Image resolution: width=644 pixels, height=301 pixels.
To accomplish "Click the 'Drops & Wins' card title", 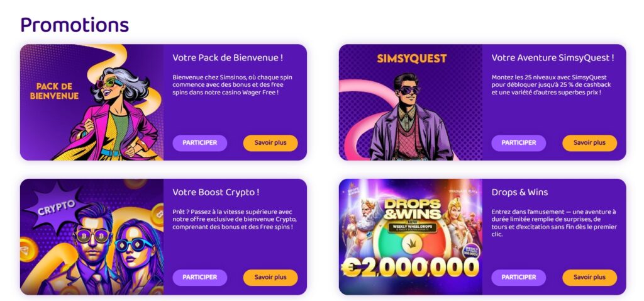I will [x=519, y=192].
